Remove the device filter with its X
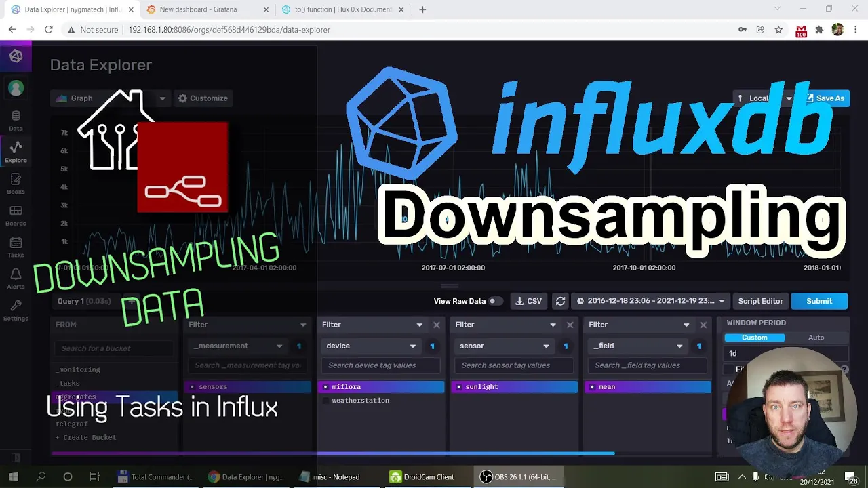The height and width of the screenshot is (488, 868). 437,325
